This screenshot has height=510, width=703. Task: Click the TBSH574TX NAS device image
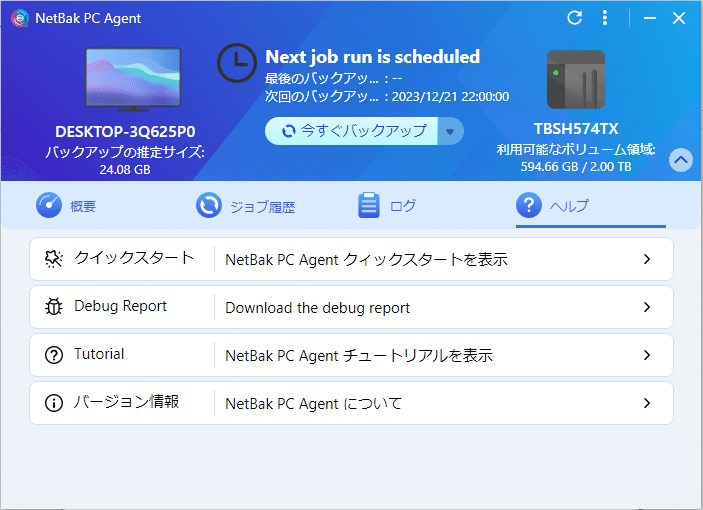click(576, 80)
